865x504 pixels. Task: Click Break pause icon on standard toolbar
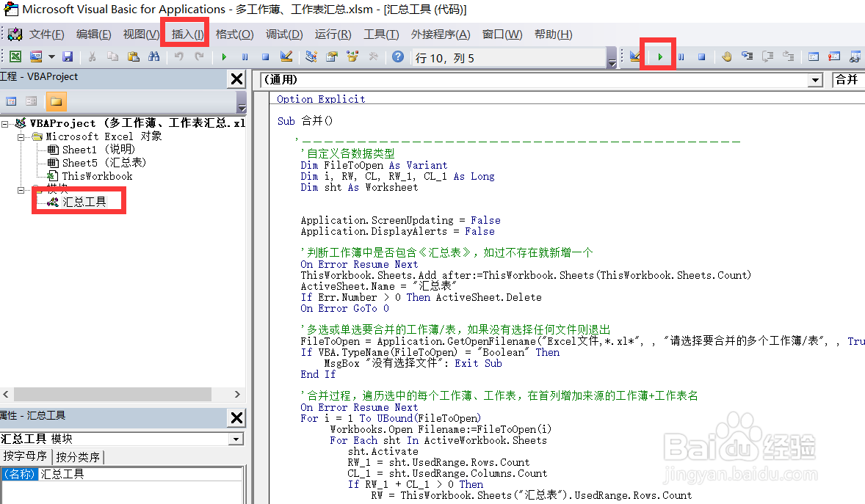[245, 56]
